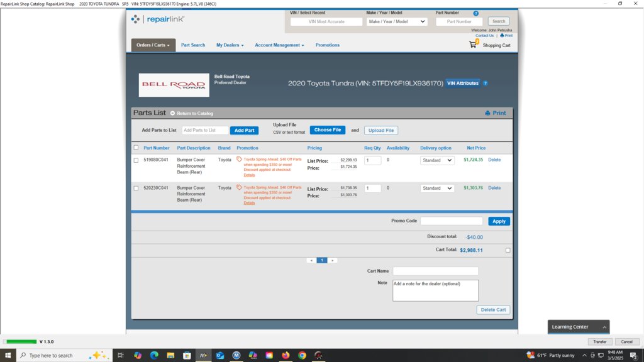
Task: Go to the Promotions page
Action: point(327,45)
